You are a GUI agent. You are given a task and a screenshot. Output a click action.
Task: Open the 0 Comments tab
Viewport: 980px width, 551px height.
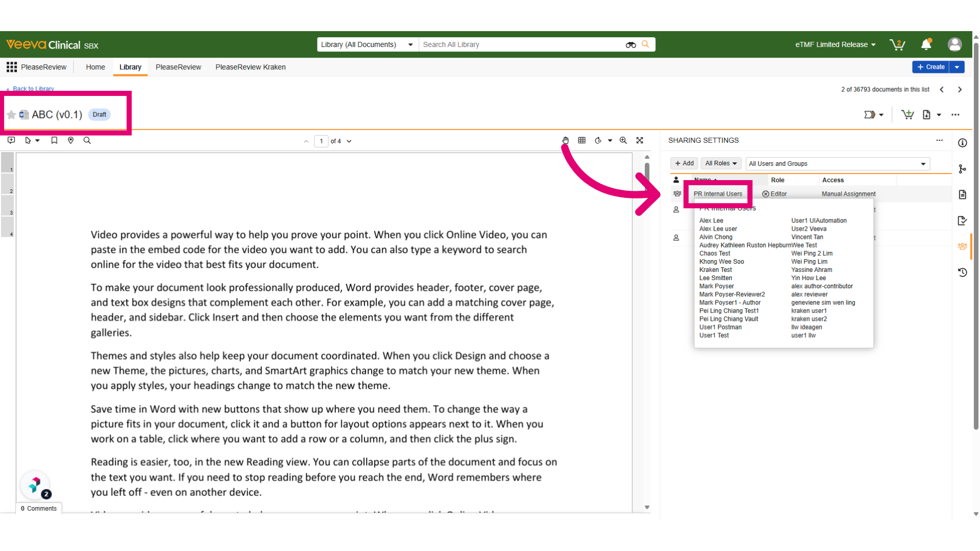pos(39,508)
